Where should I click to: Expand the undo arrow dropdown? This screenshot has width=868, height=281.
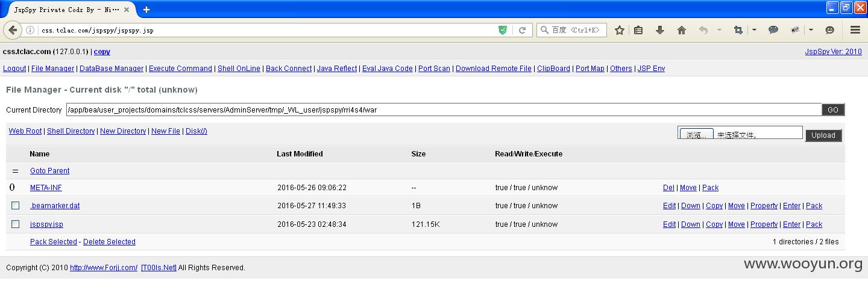click(719, 30)
